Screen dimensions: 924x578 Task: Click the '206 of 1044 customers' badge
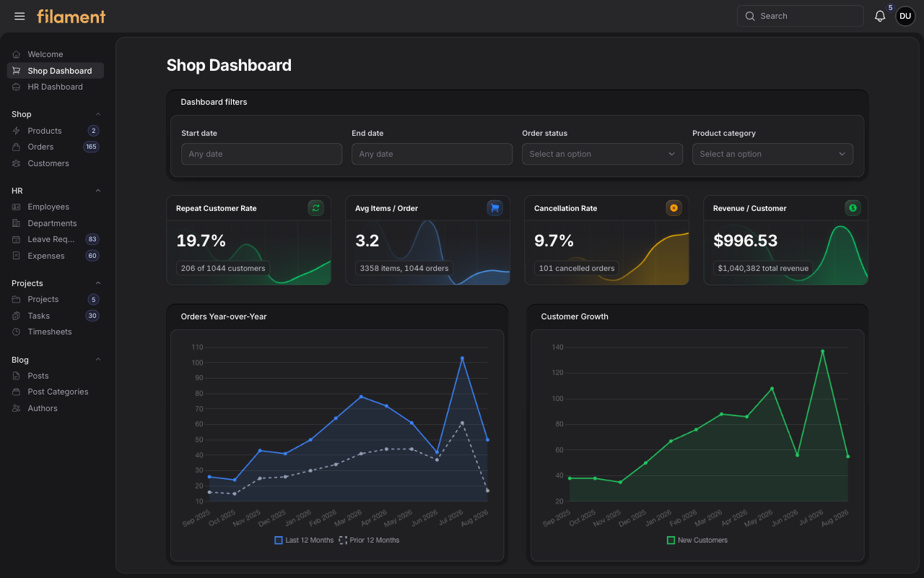click(x=223, y=268)
